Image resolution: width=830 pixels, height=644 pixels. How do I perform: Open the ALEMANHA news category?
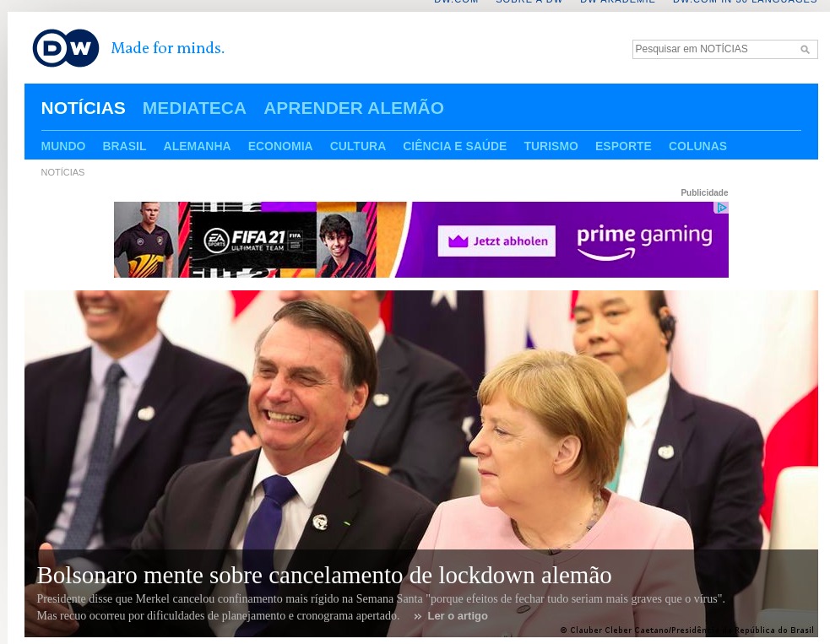(197, 146)
